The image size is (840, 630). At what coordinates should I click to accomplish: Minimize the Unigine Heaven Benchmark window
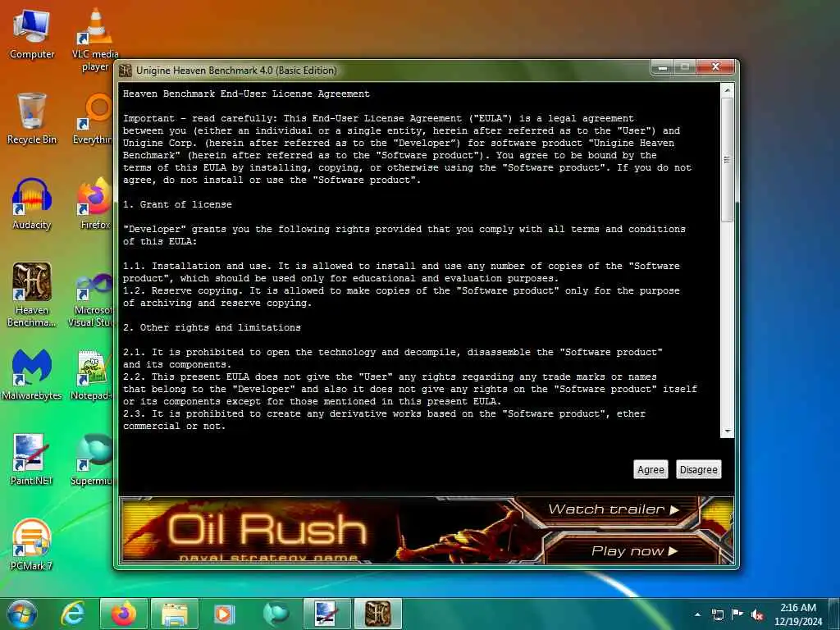[663, 67]
